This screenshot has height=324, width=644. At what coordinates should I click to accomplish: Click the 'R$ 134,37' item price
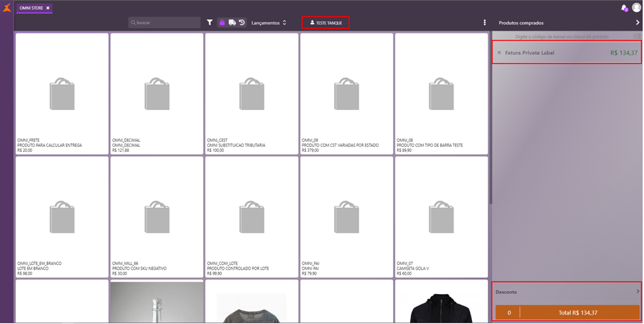[624, 52]
